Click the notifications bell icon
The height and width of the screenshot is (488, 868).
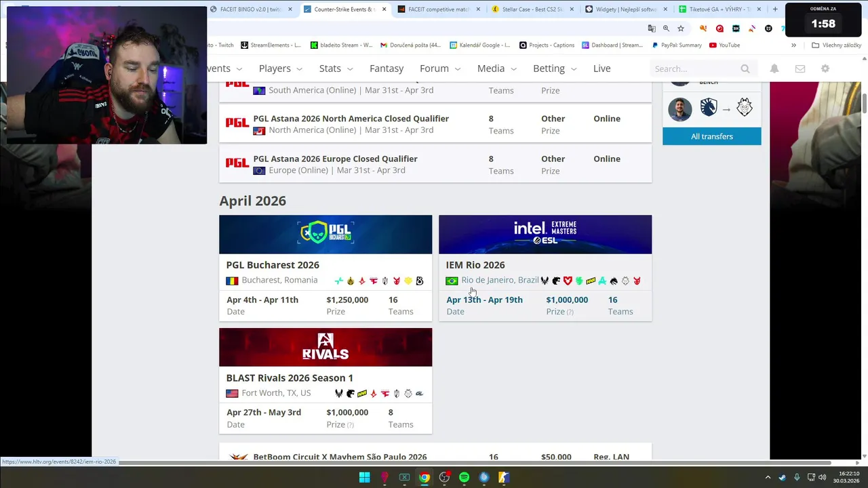pos(774,68)
